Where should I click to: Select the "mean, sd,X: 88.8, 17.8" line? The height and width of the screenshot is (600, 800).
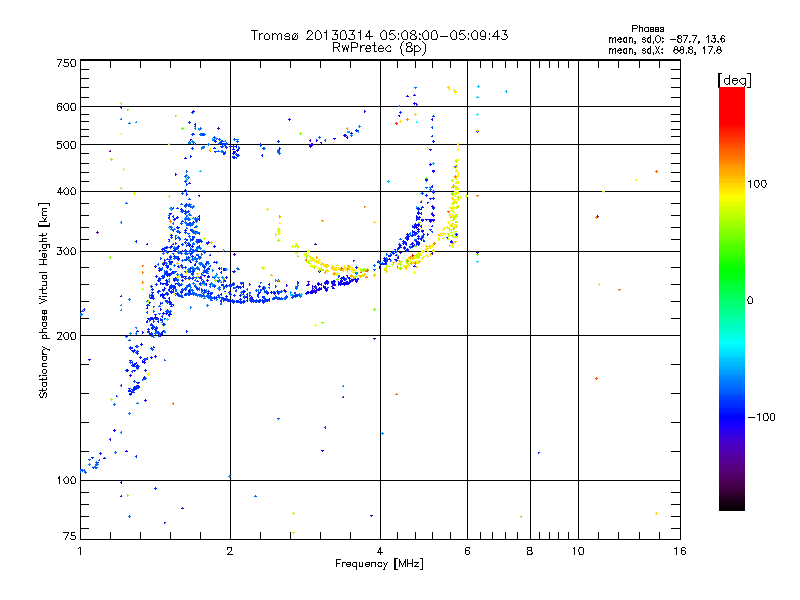(x=665, y=50)
